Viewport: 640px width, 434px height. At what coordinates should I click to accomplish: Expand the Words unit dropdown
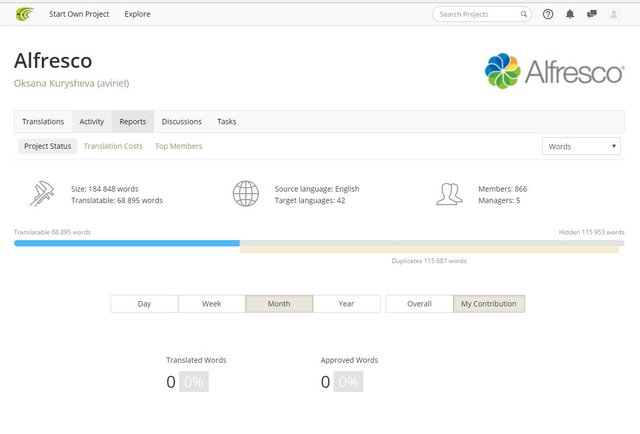point(581,147)
